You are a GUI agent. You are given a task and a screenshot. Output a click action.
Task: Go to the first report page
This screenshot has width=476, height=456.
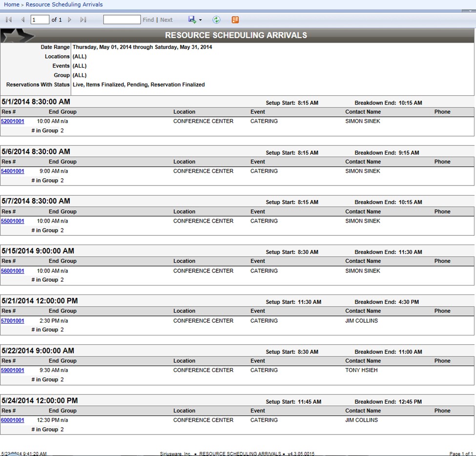tap(9, 20)
